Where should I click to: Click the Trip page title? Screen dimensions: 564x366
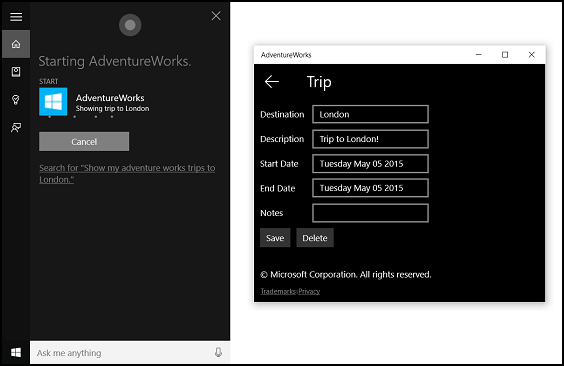(x=319, y=82)
